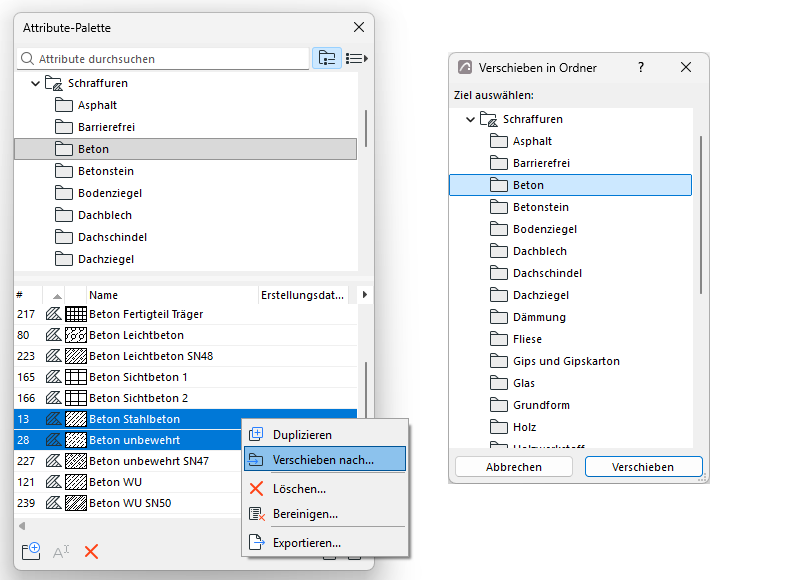Click Erstellungsdat... column header
Viewport: 787px width, 580px height.
303,295
